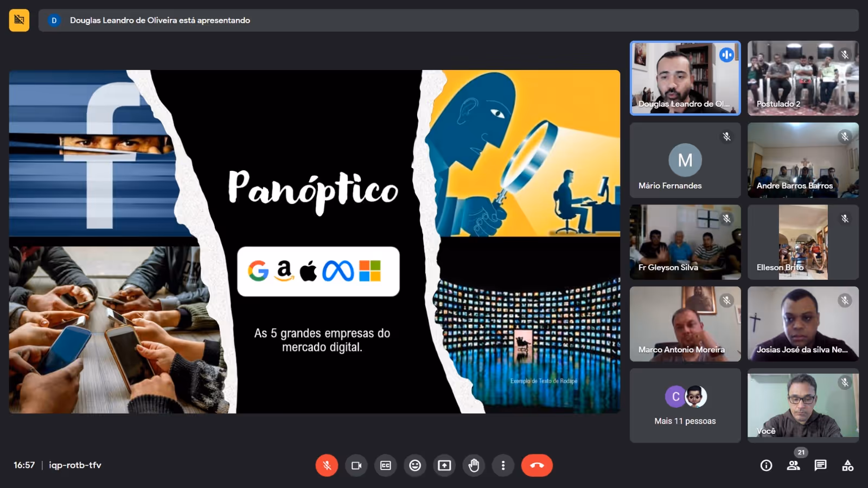Show participants list people icon
This screenshot has width=868, height=488.
[793, 465]
